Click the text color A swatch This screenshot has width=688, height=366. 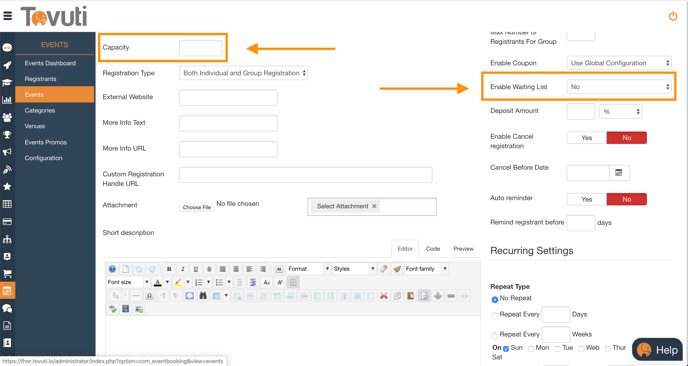click(158, 282)
